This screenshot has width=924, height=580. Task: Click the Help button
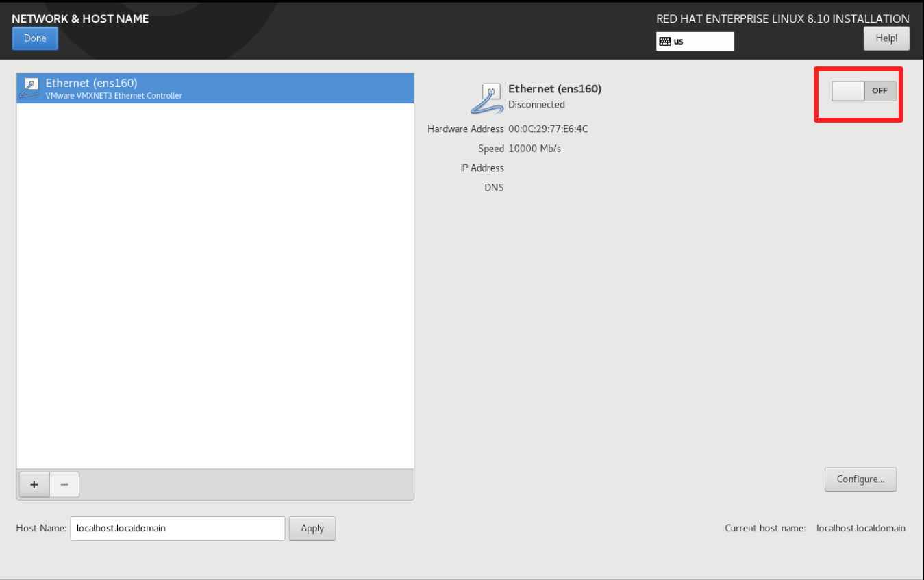(886, 38)
